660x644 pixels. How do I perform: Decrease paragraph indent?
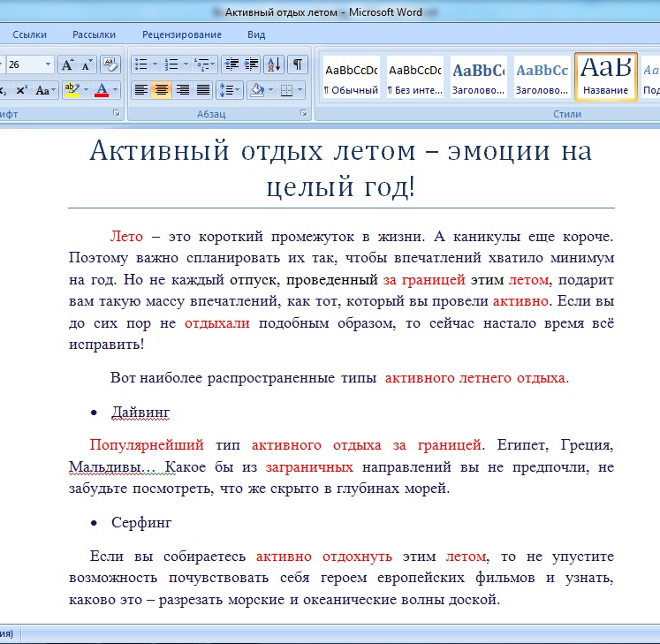click(x=231, y=64)
